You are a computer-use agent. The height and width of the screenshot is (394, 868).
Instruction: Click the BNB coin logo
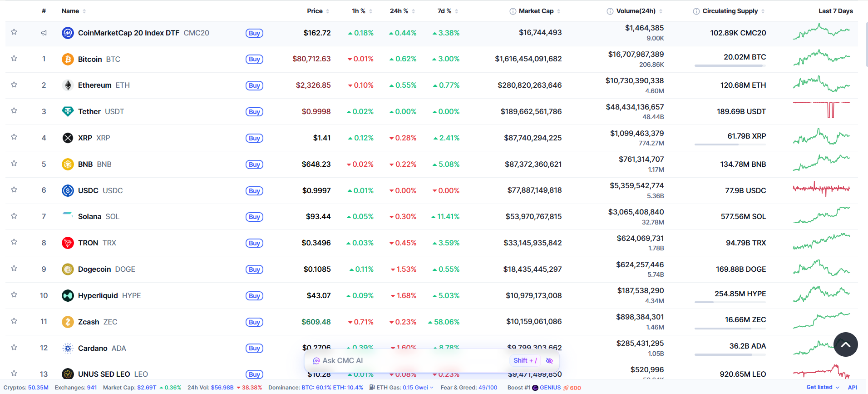tap(68, 164)
